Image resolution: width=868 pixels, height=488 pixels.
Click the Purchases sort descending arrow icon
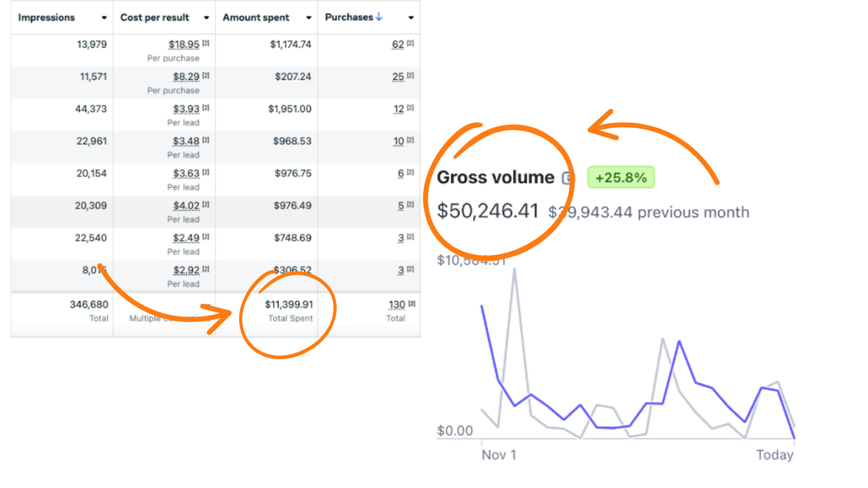tap(379, 17)
